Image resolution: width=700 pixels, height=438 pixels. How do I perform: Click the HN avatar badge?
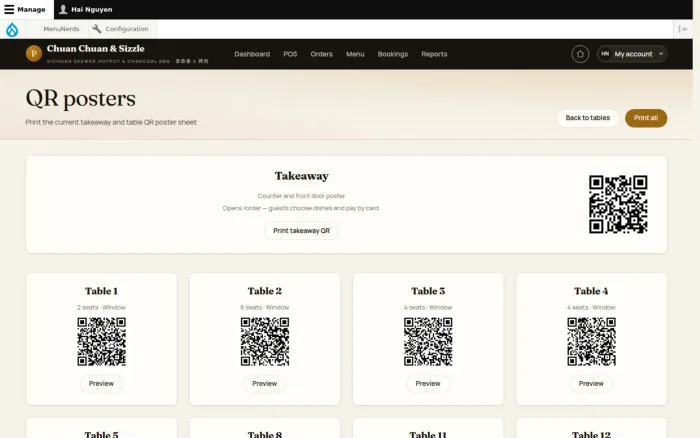tap(605, 54)
